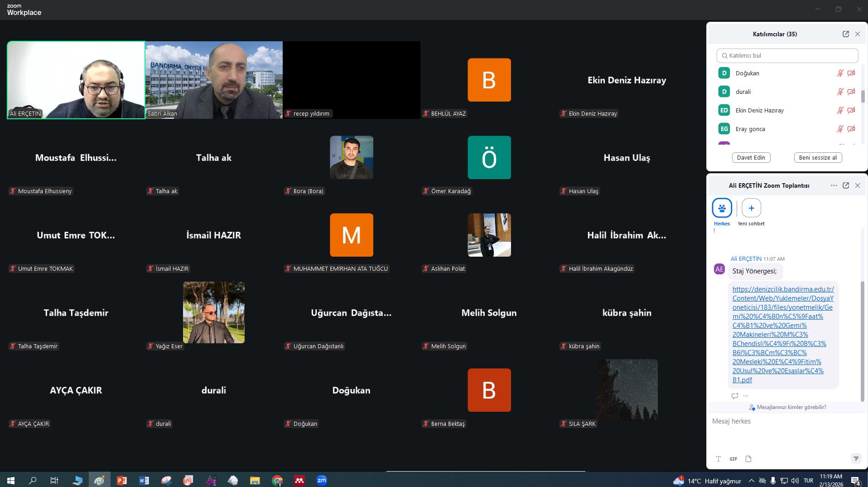This screenshot has height=487, width=868.
Task: Show hidden system tray icons
Action: [751, 481]
